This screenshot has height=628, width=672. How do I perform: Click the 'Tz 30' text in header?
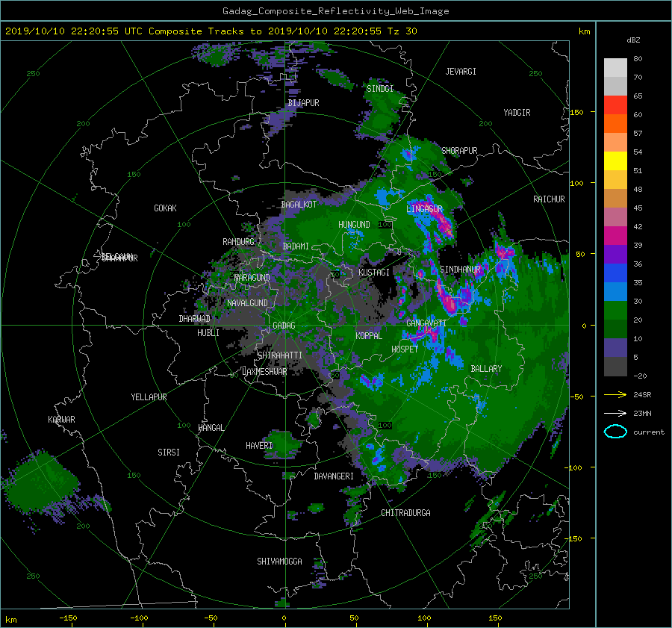(402, 31)
